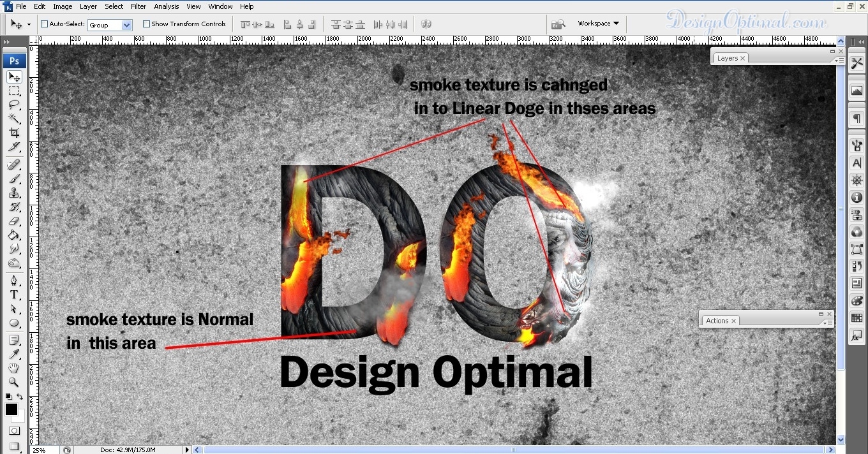Select the Pen tool
The width and height of the screenshot is (868, 454).
tap(14, 281)
